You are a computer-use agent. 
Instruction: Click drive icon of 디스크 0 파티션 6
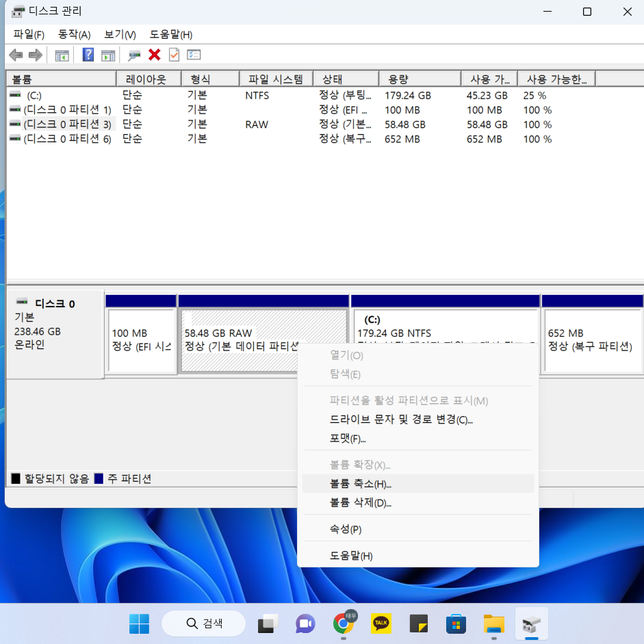pyautogui.click(x=15, y=138)
